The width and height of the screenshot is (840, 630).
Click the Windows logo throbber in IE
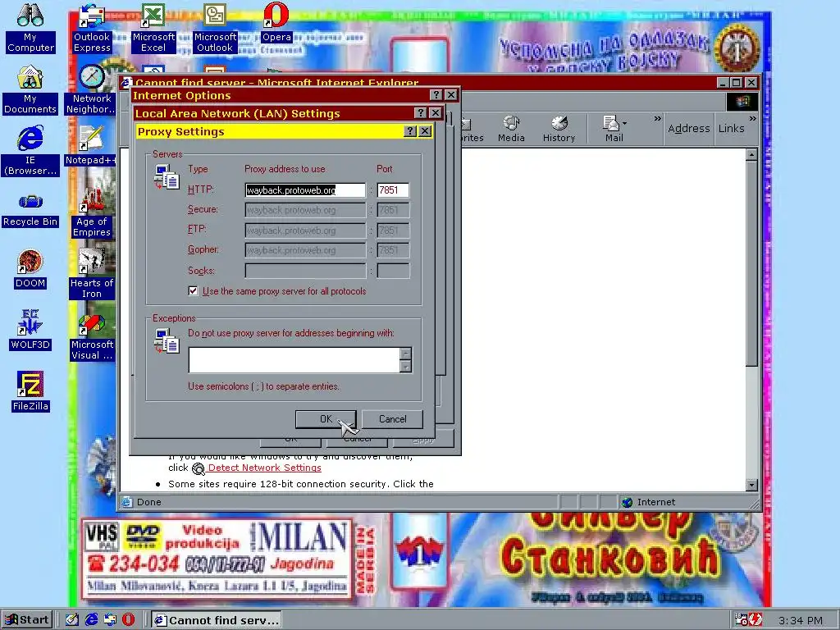(742, 102)
